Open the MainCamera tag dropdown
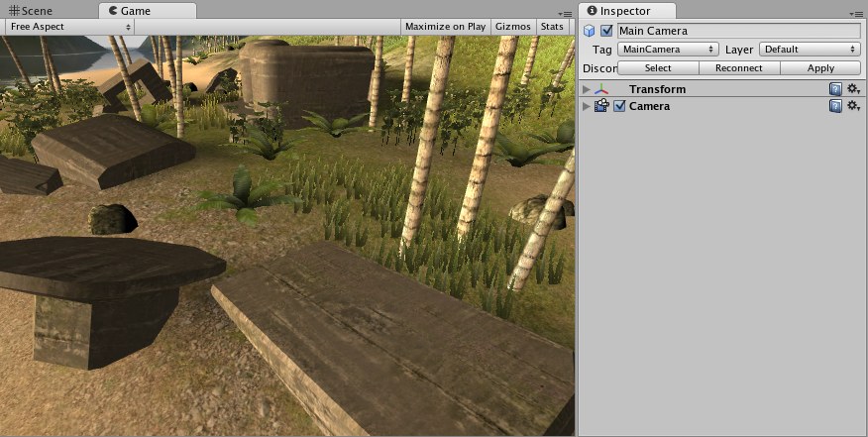The height and width of the screenshot is (437, 868). click(x=668, y=50)
